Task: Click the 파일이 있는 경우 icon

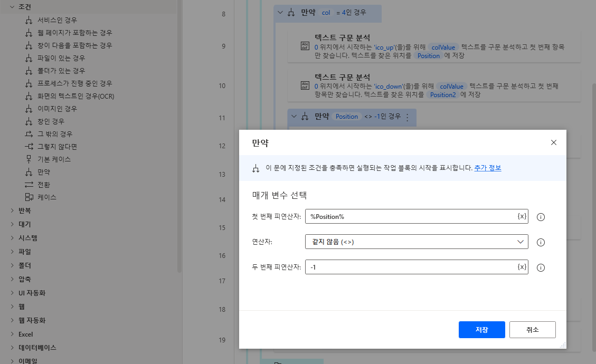Action: (29, 58)
